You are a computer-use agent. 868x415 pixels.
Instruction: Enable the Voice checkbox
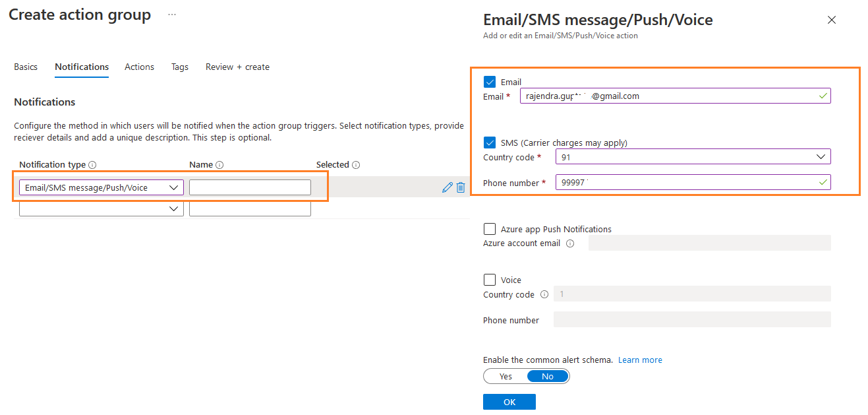click(490, 280)
